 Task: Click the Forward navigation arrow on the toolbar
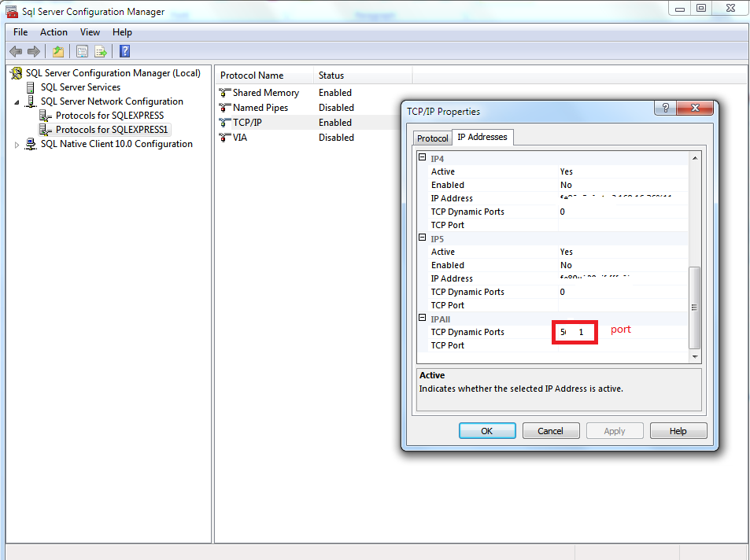coord(33,50)
